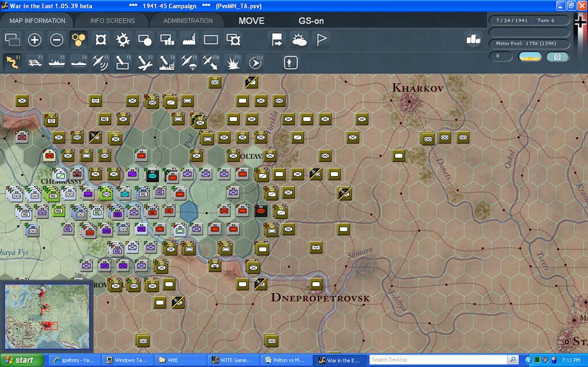Switch to WITE Game... taskbar window
Viewport: 588px width, 367px height.
coord(233,361)
